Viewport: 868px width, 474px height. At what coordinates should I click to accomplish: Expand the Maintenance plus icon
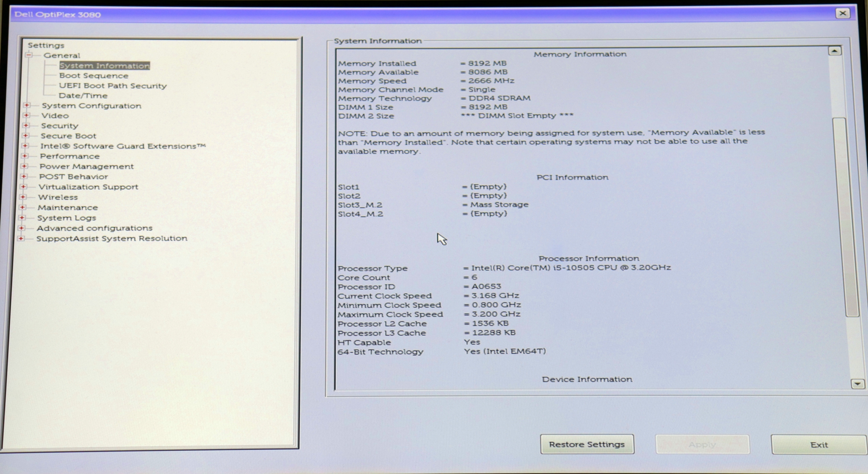click(x=22, y=207)
